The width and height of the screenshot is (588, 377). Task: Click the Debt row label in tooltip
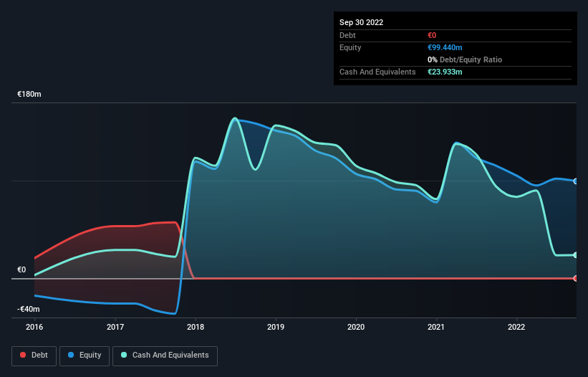[347, 35]
